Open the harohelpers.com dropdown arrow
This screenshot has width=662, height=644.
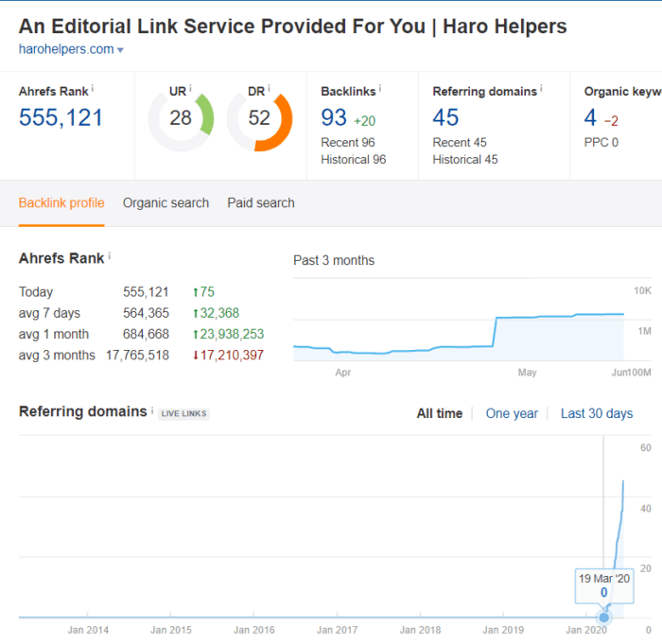[x=120, y=49]
